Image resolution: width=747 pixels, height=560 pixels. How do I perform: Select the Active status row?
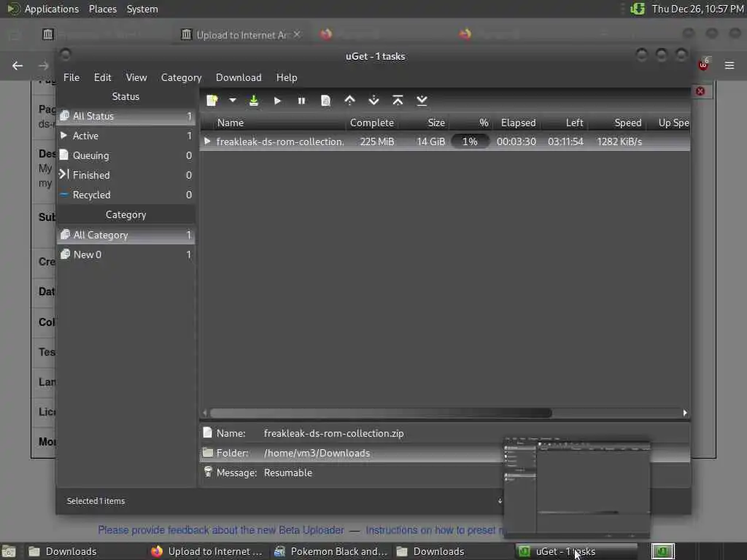125,136
